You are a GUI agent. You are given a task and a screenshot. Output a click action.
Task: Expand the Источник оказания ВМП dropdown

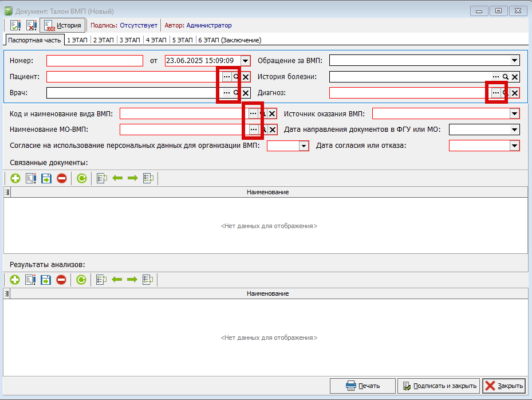point(514,113)
